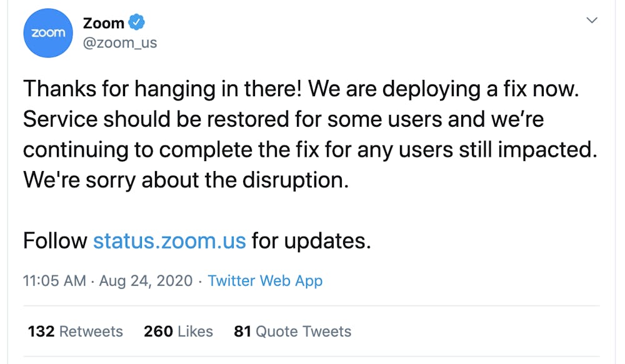This screenshot has width=625, height=364.
Task: Click the @zoom_us handle
Action: point(120,42)
